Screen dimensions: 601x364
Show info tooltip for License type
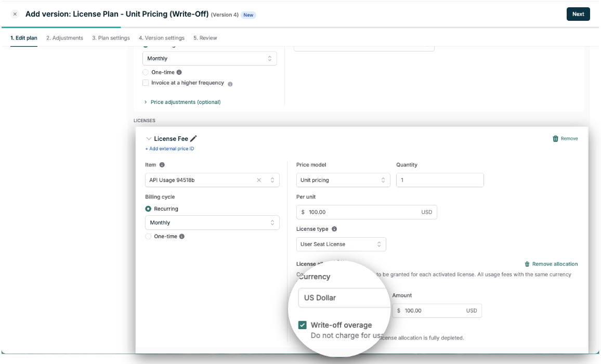click(334, 229)
